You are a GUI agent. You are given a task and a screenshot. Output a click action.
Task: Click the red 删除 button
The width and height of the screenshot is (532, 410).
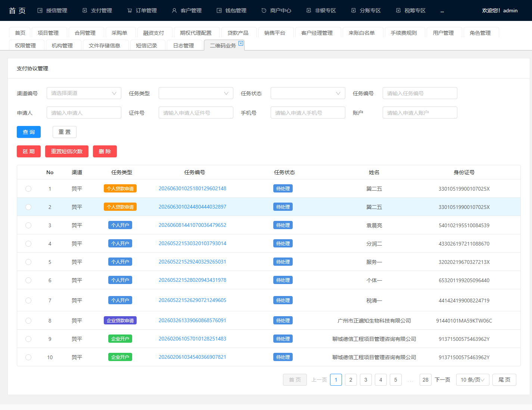105,151
